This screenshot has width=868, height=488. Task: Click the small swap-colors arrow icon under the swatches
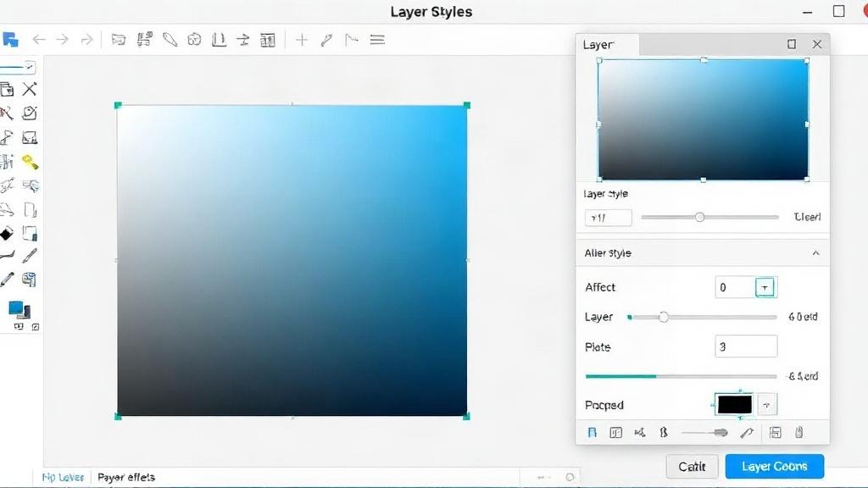(x=36, y=327)
